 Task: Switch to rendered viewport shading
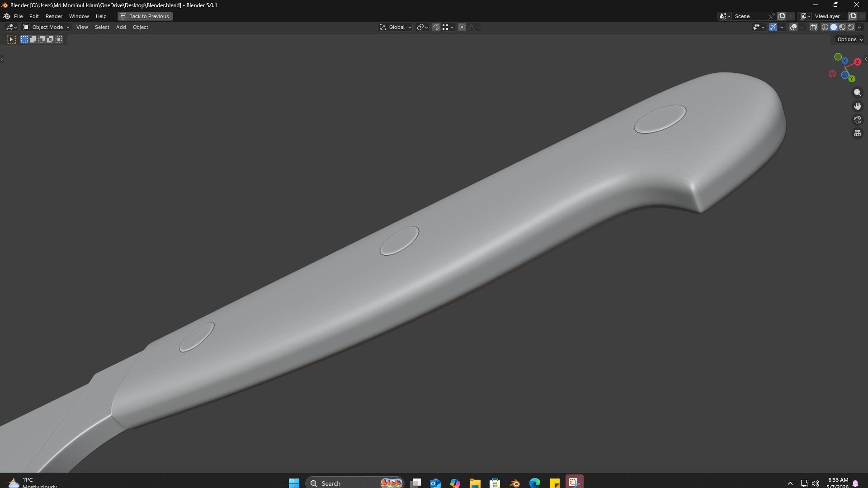[x=851, y=27]
